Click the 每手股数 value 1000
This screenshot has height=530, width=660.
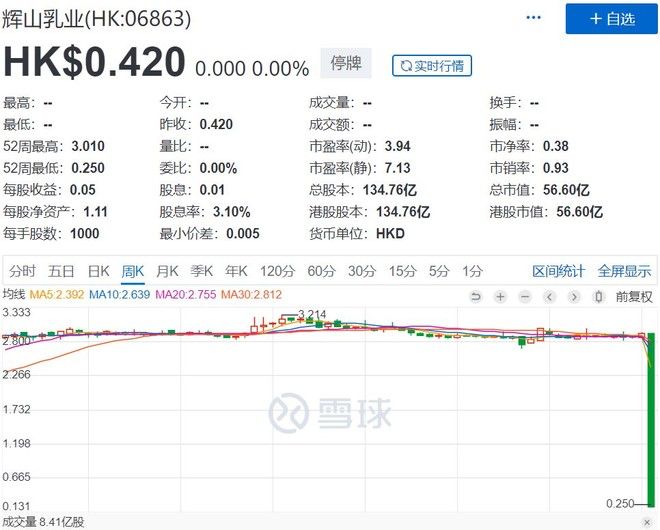pos(85,234)
